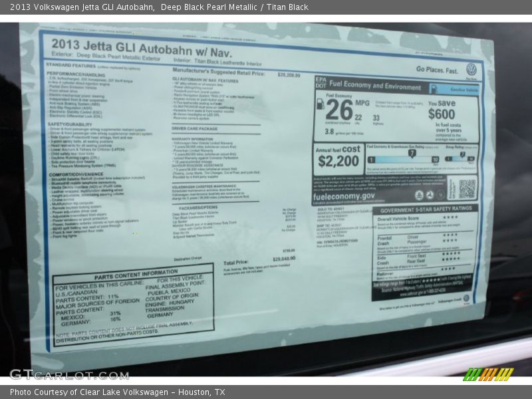Click 'Transmission: Germany' entry

[x=165, y=312]
